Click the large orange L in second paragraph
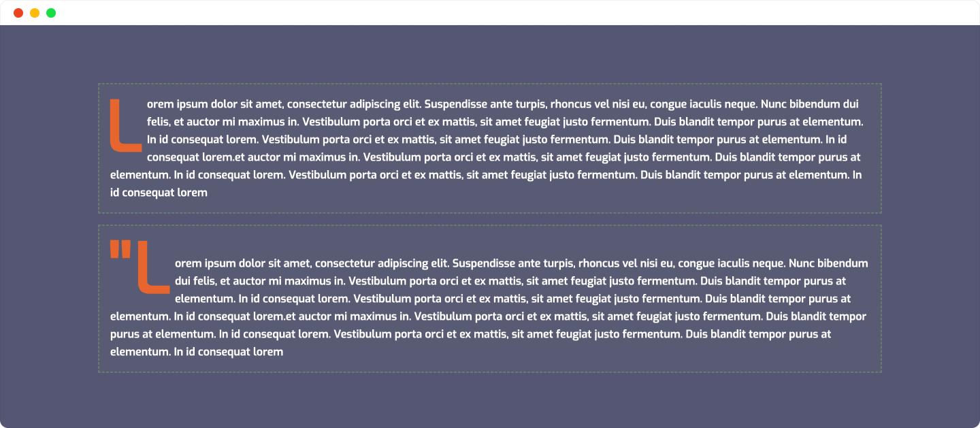This screenshot has width=980, height=428. (x=154, y=267)
